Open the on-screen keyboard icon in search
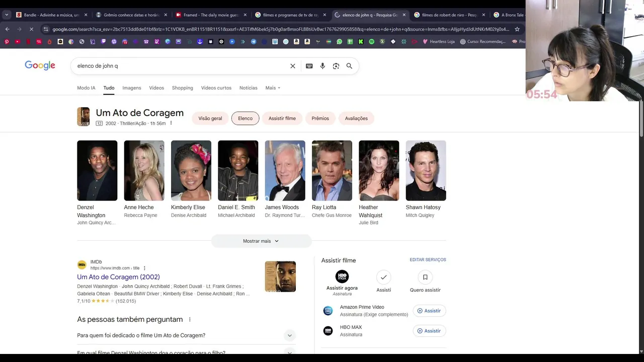The image size is (644, 362). (309, 66)
